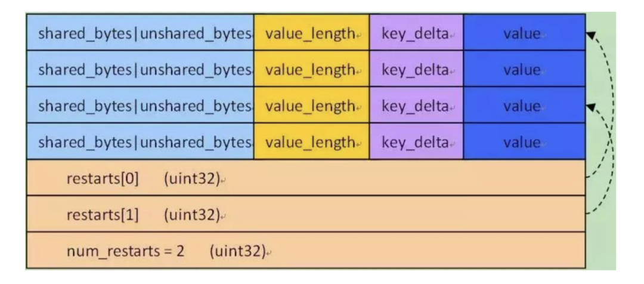Click the restarts[0] (uint32) row

point(306,178)
